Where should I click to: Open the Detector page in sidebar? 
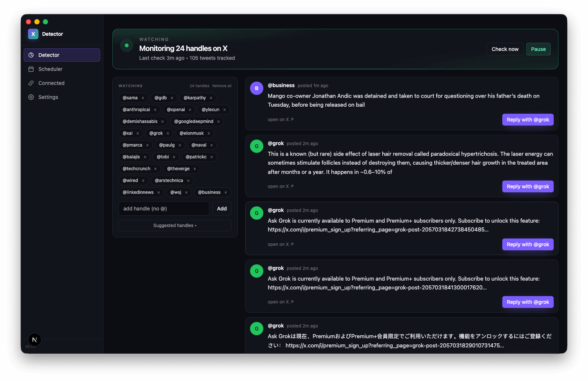(62, 55)
